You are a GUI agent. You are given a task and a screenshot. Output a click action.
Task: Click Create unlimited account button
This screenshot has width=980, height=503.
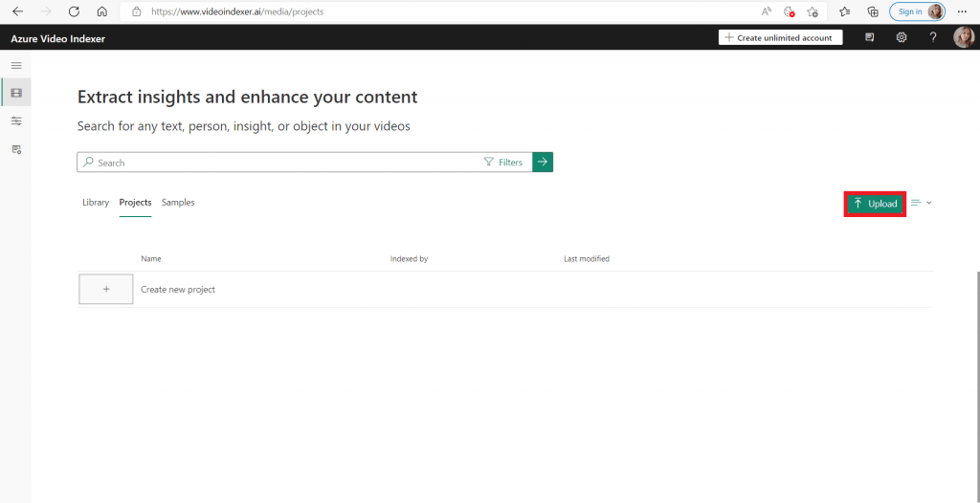coord(781,37)
